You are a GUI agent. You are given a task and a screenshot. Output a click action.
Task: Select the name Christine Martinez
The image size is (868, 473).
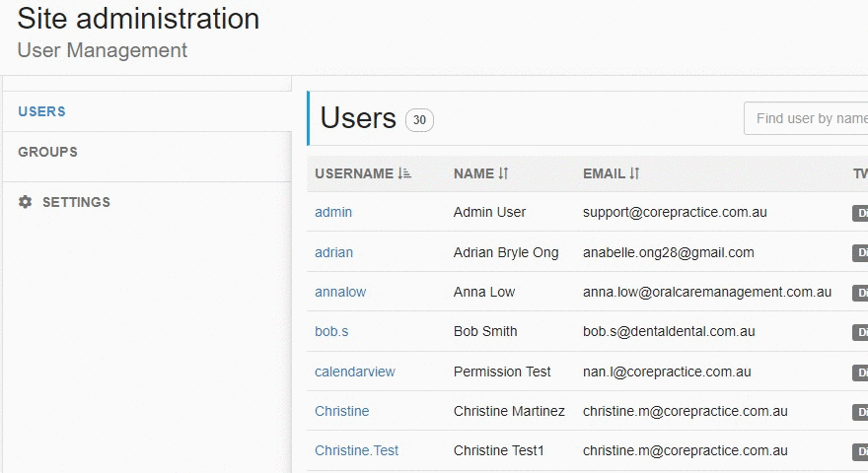click(x=509, y=411)
